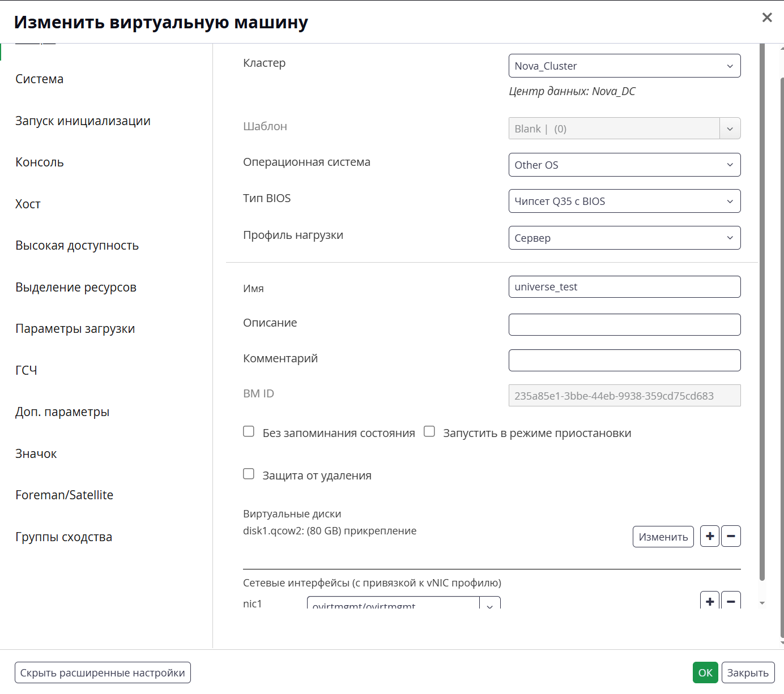The image size is (784, 694).
Task: Open the Cluster dropdown Nova_Cluster
Action: click(x=624, y=66)
